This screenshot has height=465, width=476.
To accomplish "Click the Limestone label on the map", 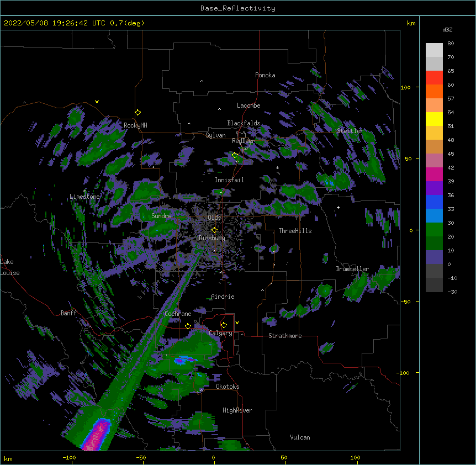I will tap(84, 197).
